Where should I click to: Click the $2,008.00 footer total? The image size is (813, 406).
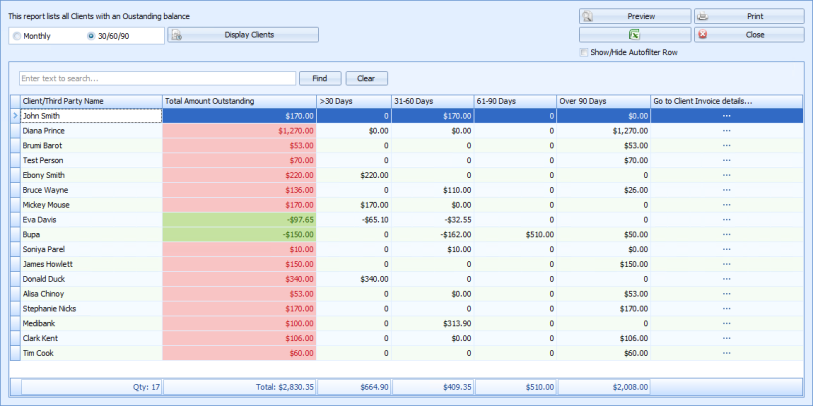604,387
